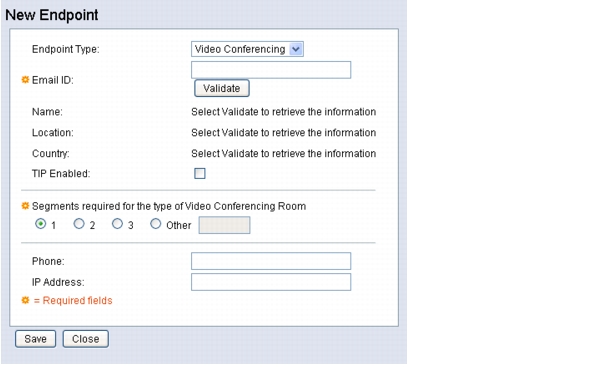
Task: Select the 3 segments radio button
Action: click(x=117, y=224)
